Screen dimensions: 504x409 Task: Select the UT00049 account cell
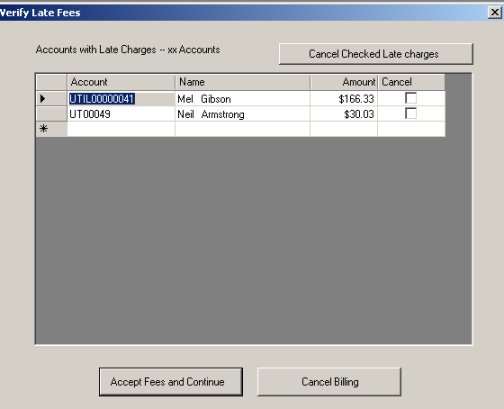click(121, 114)
